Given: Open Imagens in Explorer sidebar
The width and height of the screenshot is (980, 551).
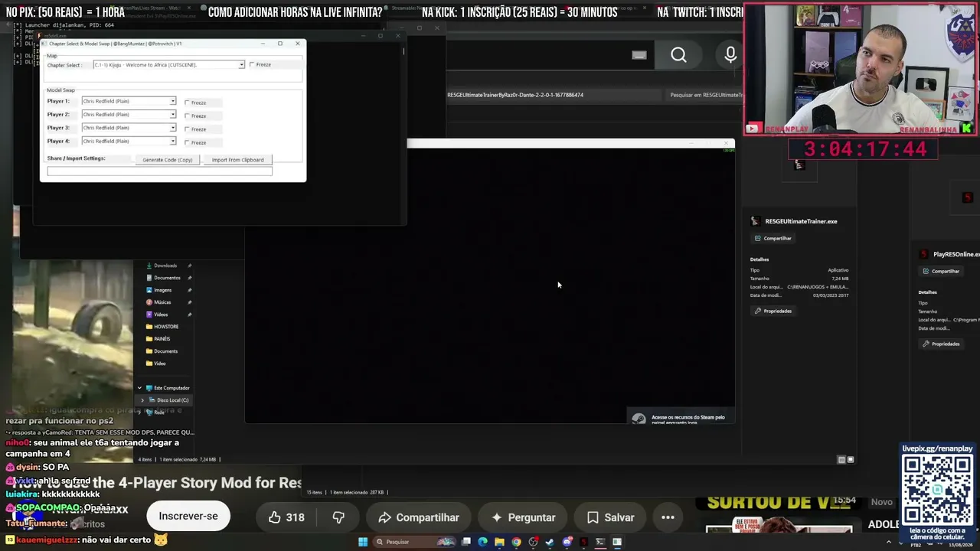Looking at the screenshot, I should tap(162, 290).
